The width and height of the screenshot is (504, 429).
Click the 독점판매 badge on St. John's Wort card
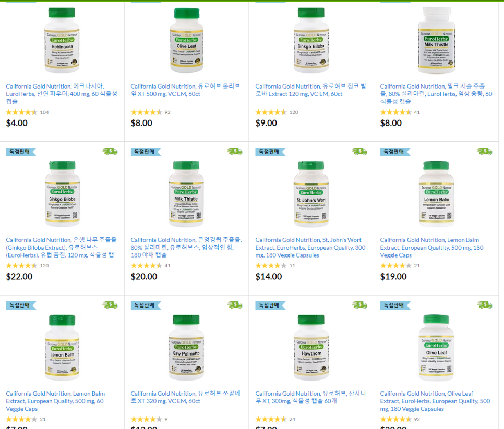[x=270, y=152]
